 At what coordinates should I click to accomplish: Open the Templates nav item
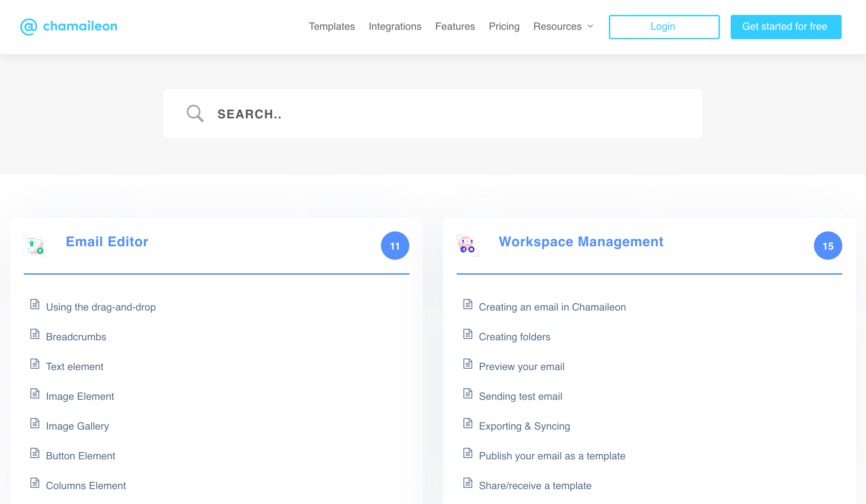pyautogui.click(x=332, y=26)
